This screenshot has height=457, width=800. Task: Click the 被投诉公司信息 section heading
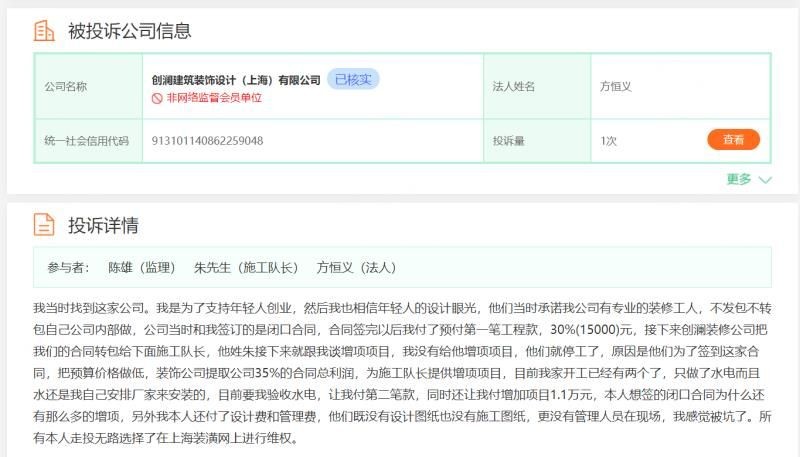point(129,31)
